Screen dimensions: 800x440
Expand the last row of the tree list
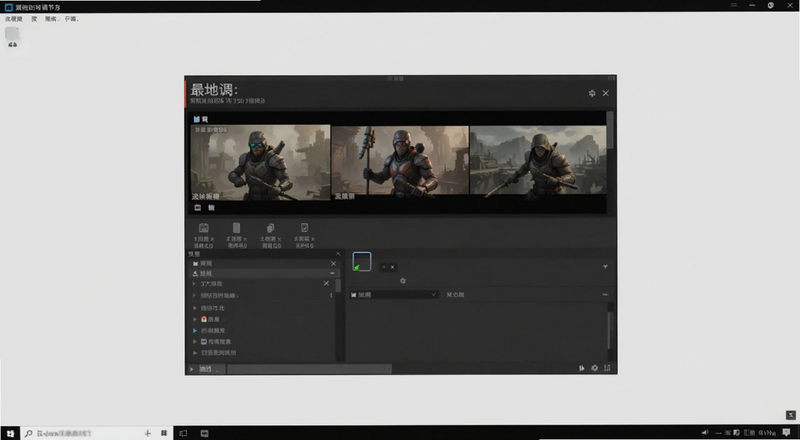coord(195,353)
